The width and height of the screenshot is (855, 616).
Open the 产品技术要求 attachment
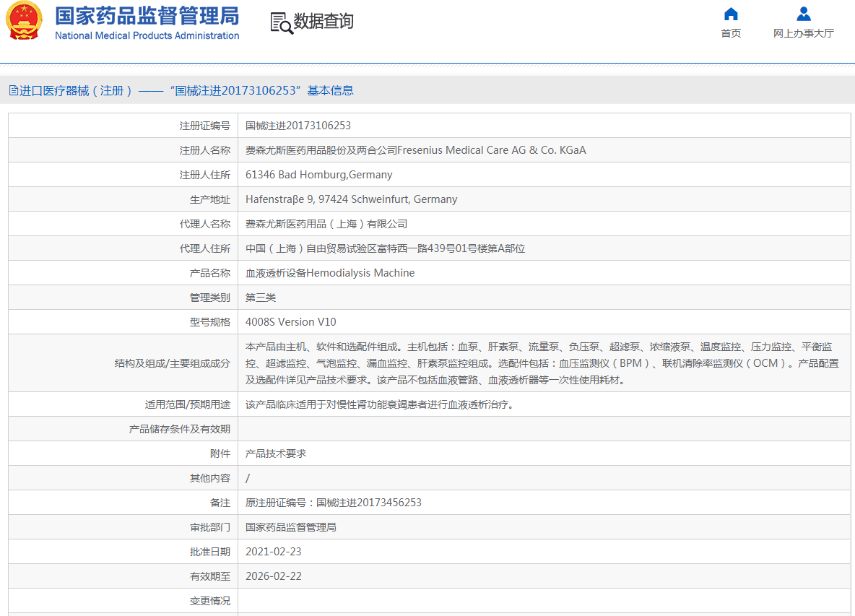(276, 454)
